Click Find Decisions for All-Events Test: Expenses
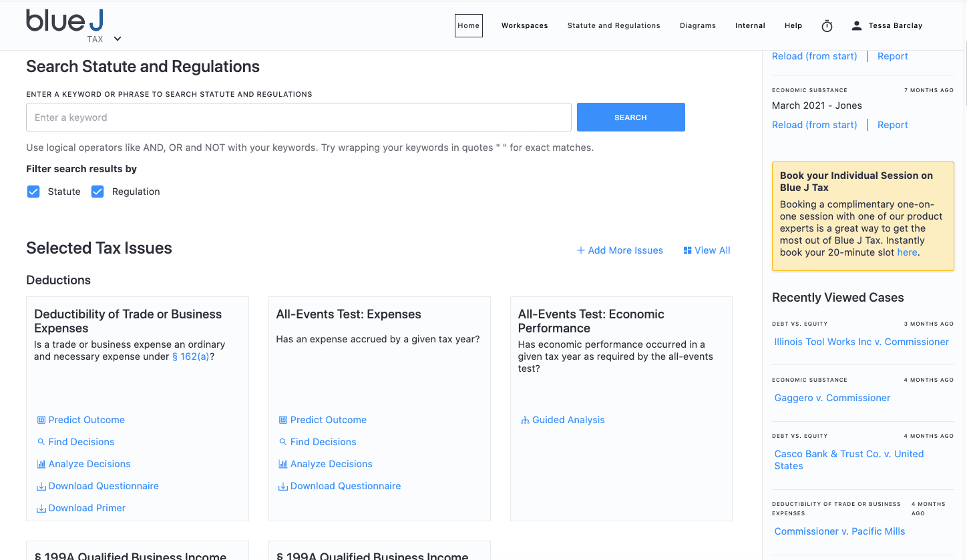 click(323, 442)
